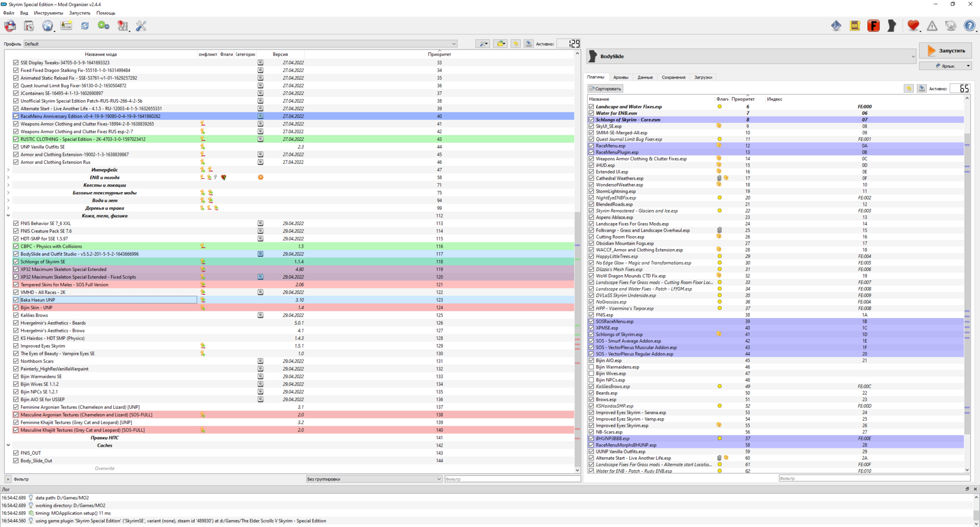Open the puzzle piece Tools icon
The width and height of the screenshot is (980, 527).
[x=122, y=26]
